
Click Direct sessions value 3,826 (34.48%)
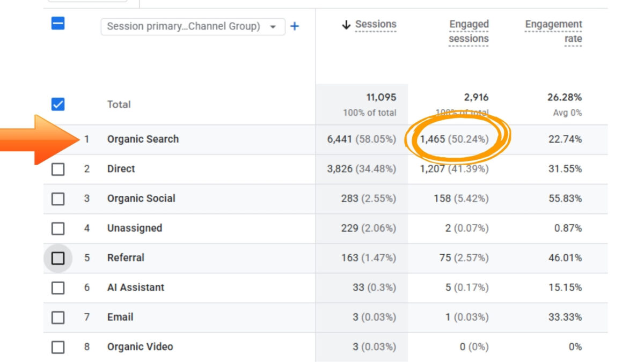[362, 169]
